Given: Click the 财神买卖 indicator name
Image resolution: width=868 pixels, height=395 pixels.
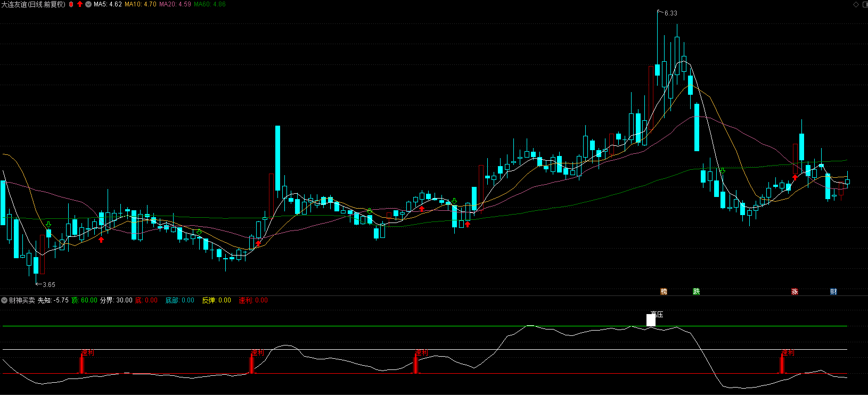Looking at the screenshot, I should click(x=22, y=300).
